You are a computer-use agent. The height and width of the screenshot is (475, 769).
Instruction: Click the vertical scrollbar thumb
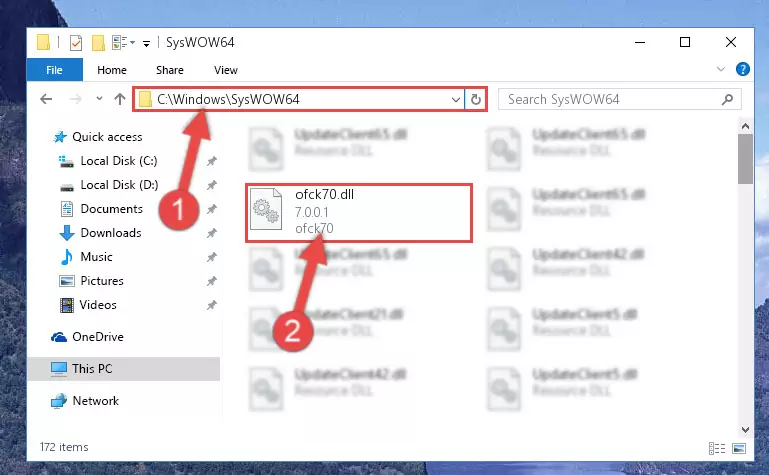745,159
